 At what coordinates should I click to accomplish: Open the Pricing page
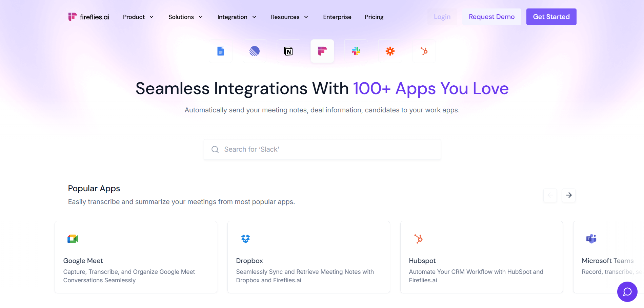(374, 17)
